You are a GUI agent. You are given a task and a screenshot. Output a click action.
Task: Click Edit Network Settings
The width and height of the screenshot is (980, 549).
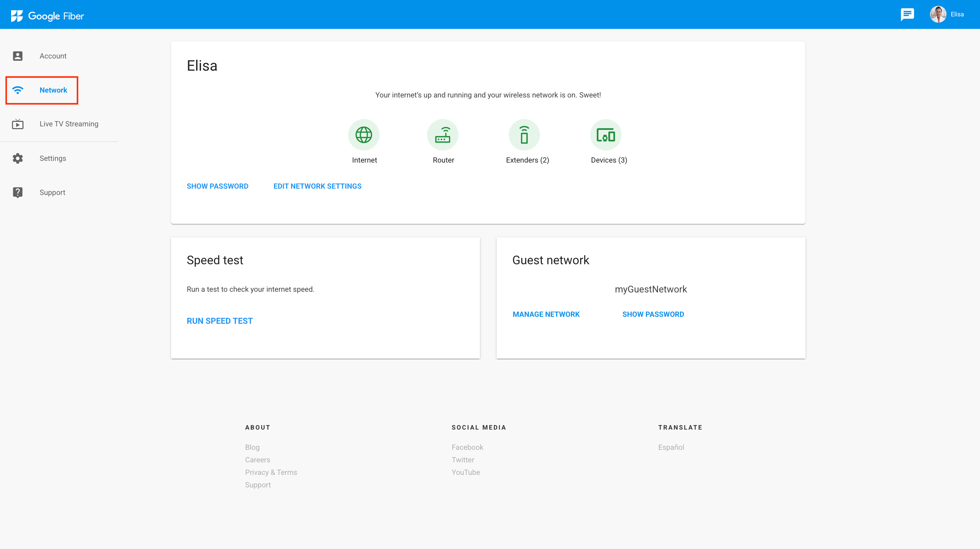pyautogui.click(x=317, y=186)
